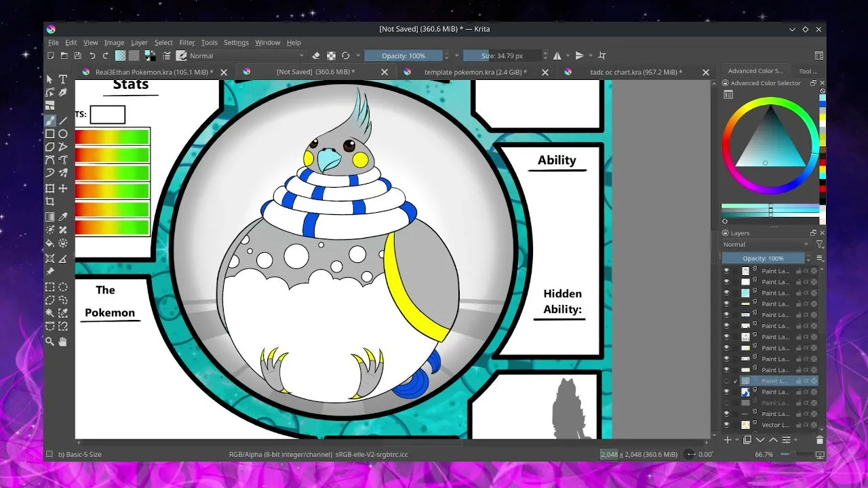868x488 pixels.
Task: Select the Rectangle shape tool
Action: coord(50,134)
